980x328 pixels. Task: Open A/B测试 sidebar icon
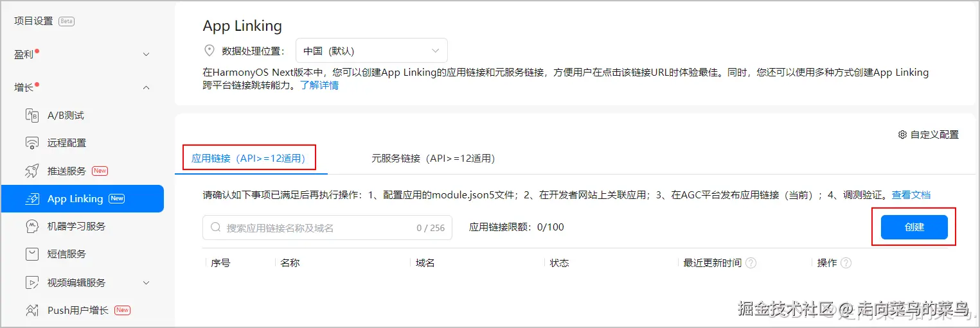tap(32, 116)
